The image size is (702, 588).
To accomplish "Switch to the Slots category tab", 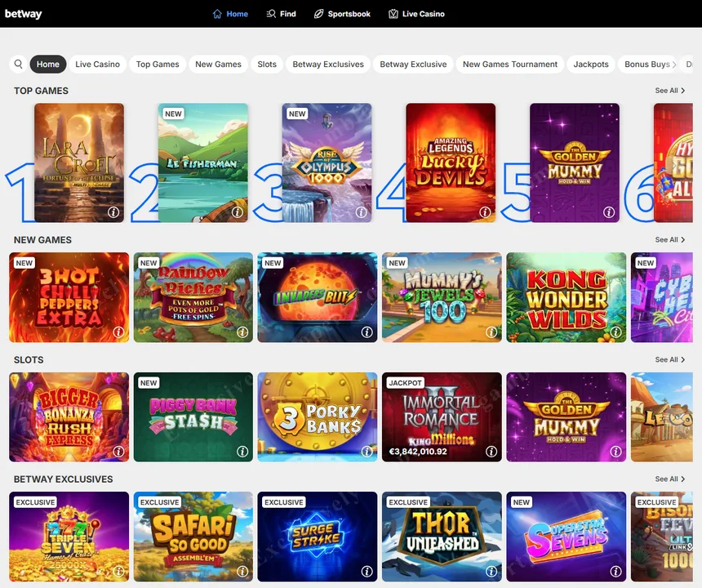I will point(267,64).
